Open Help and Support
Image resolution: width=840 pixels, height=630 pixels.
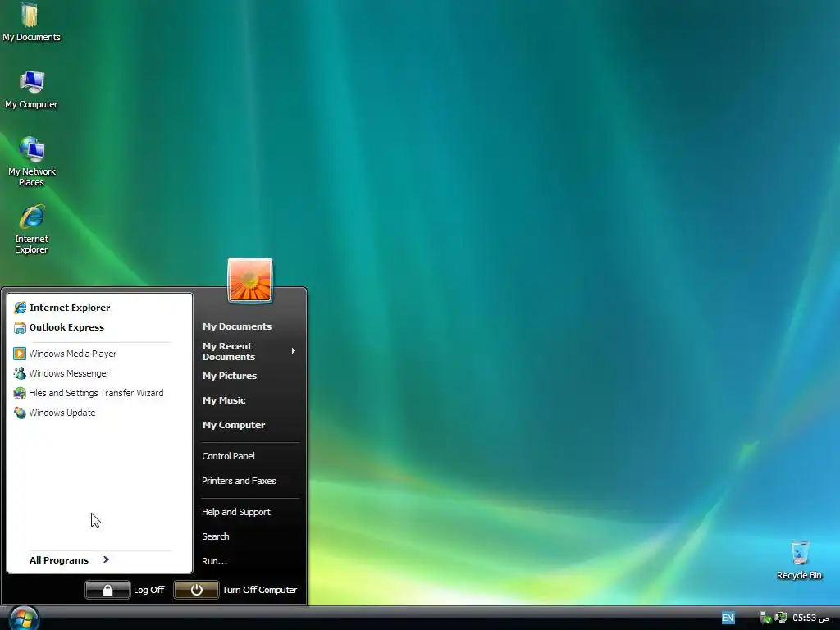(236, 512)
